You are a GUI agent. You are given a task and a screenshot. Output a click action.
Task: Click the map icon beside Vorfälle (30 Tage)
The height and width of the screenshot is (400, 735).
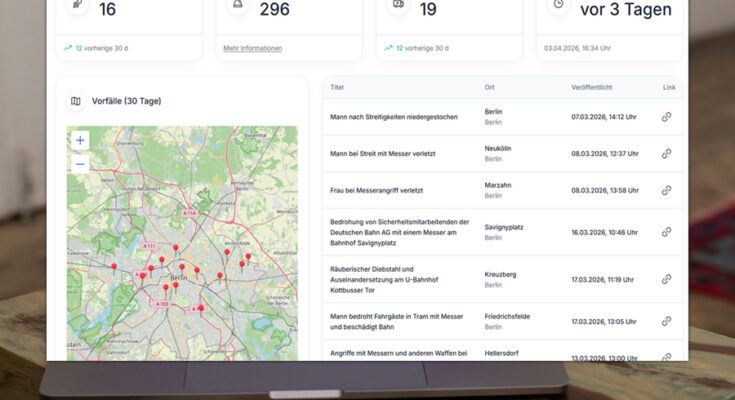point(76,101)
